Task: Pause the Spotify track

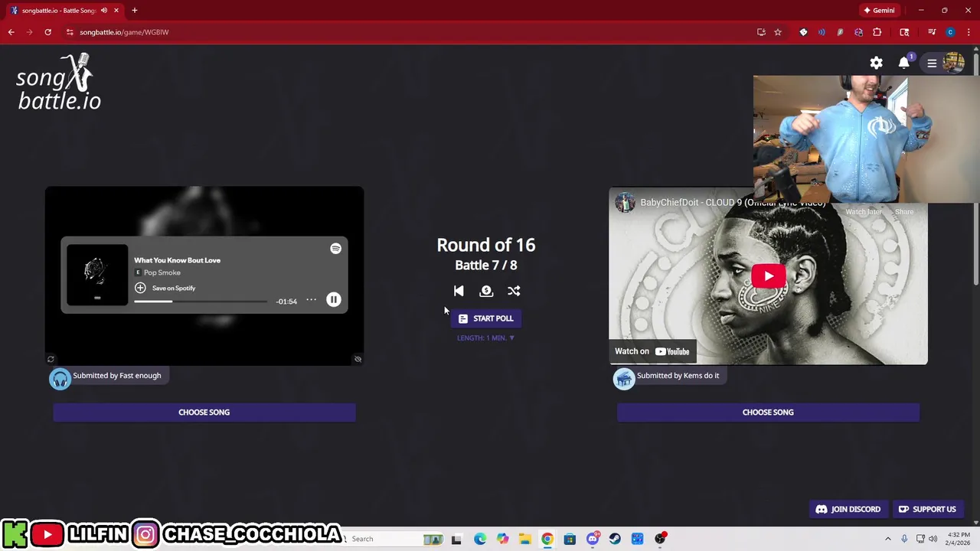Action: click(x=334, y=300)
